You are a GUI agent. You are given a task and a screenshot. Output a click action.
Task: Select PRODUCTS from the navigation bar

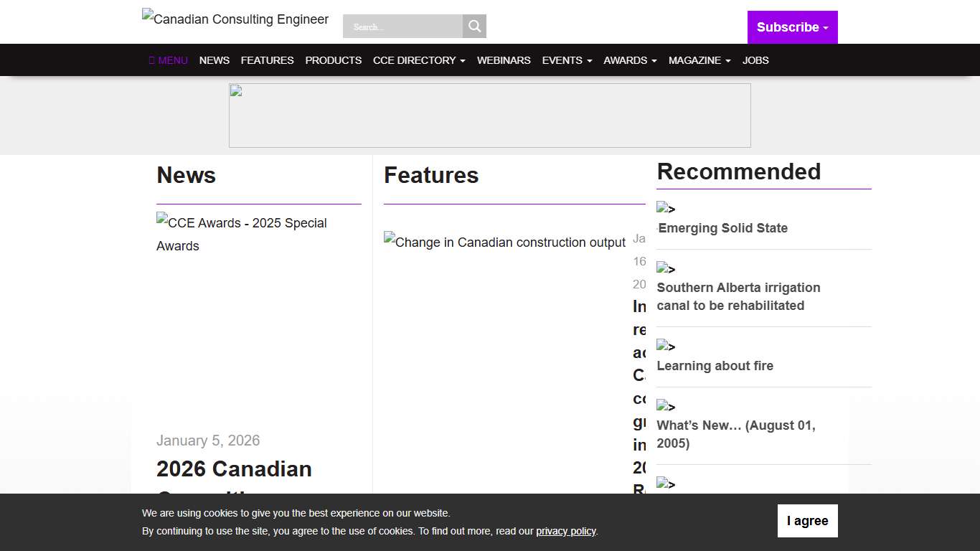(333, 60)
